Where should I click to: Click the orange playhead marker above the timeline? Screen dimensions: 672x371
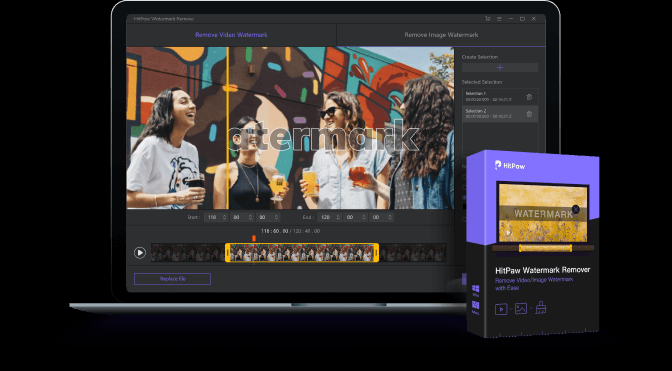(254, 238)
